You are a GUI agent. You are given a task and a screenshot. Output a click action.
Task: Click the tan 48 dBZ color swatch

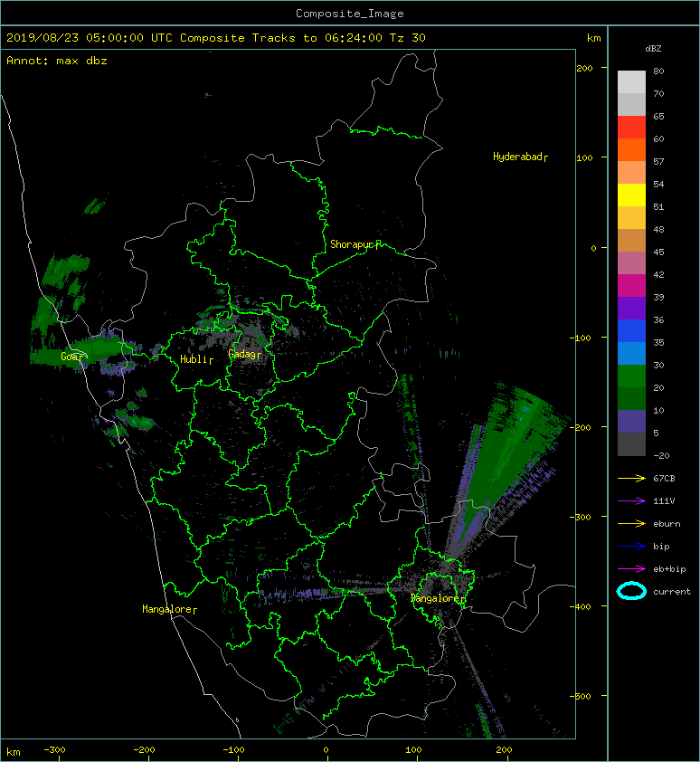[631, 241]
